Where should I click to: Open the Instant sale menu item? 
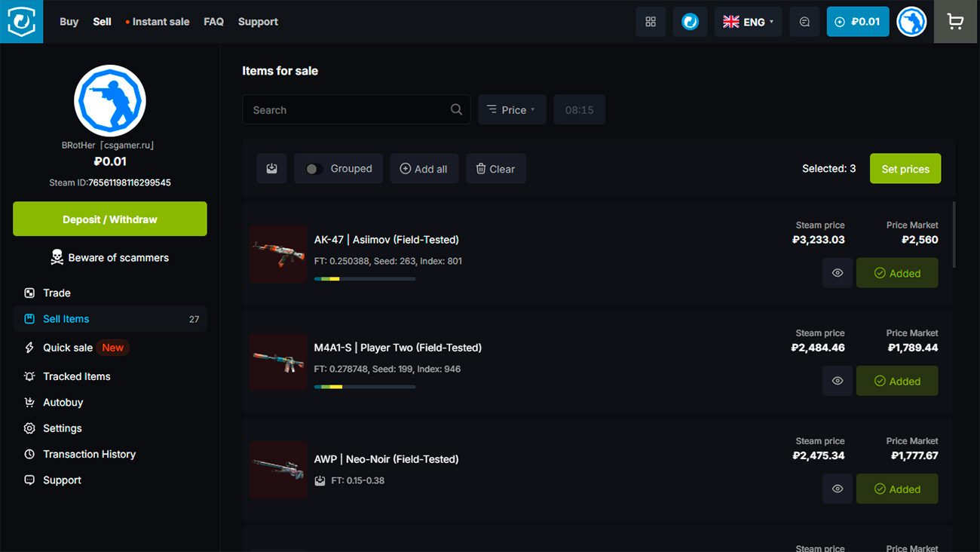click(x=158, y=22)
